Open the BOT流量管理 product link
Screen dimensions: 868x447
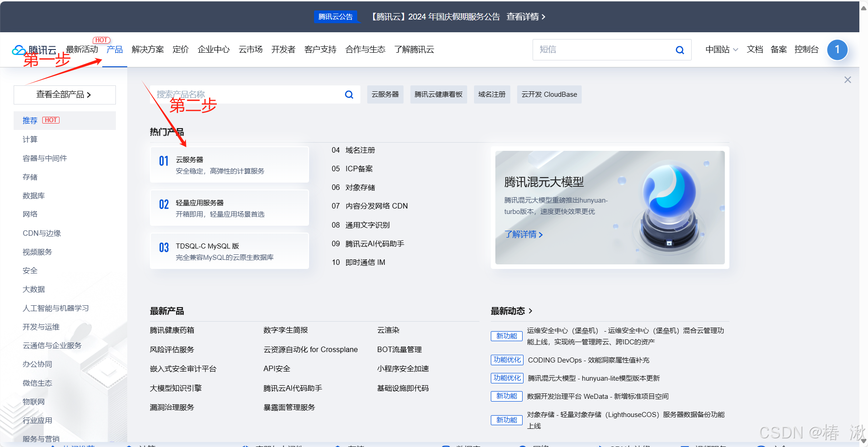pos(399,350)
